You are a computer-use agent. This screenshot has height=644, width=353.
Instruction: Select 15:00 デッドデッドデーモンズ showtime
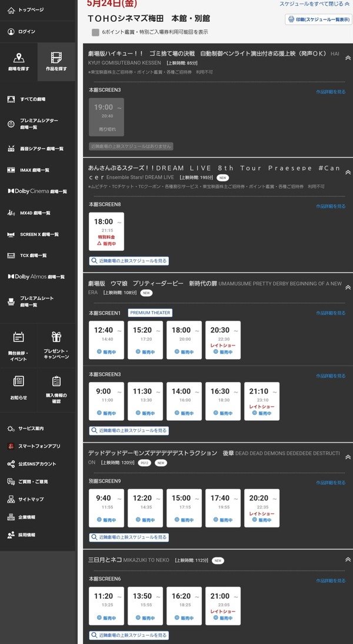pyautogui.click(x=184, y=508)
